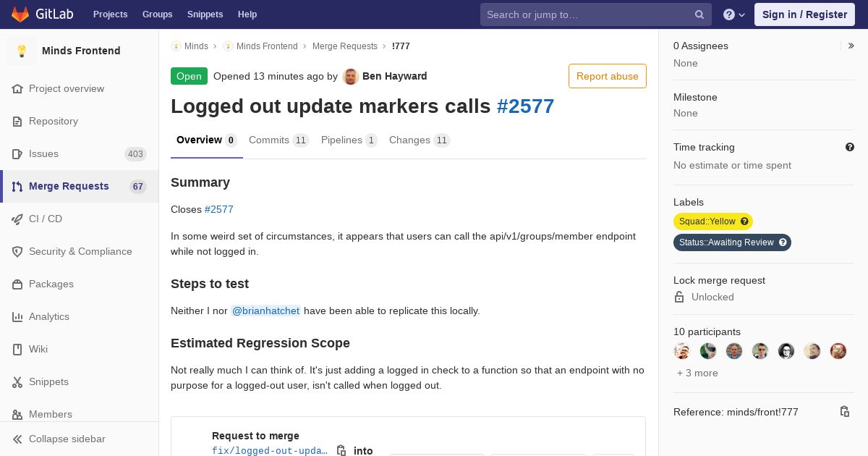Click the unlocked padlock icon
The height and width of the screenshot is (456, 868).
point(679,297)
